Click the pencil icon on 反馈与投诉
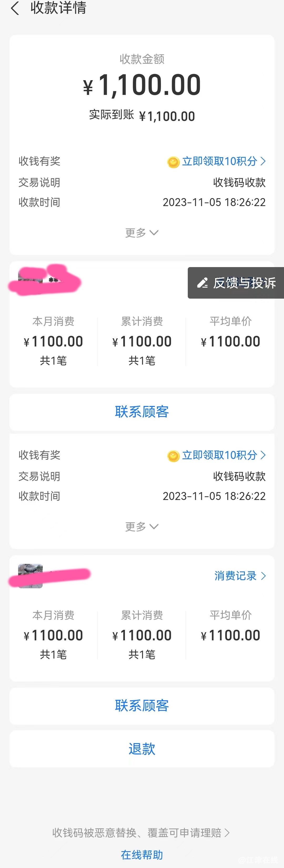 202,283
